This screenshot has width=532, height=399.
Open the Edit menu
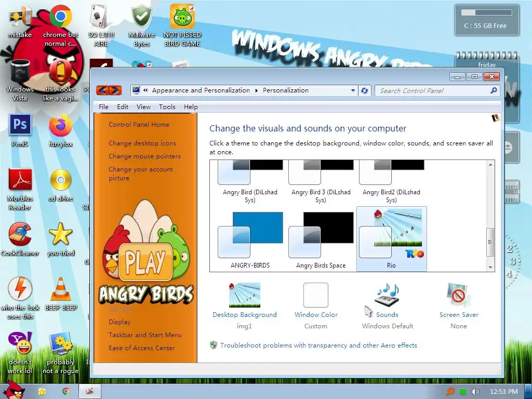coord(123,107)
